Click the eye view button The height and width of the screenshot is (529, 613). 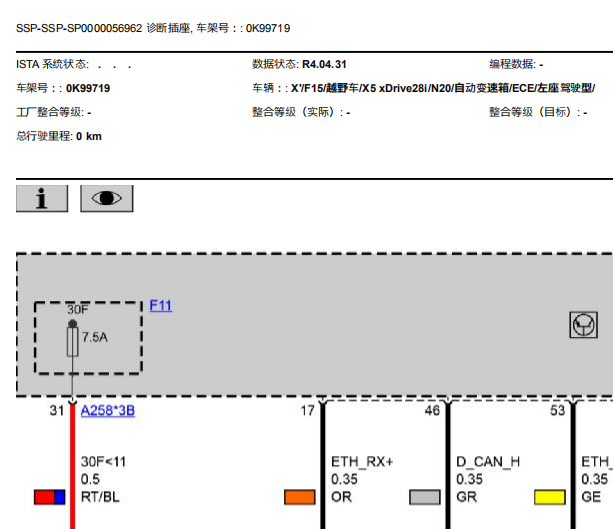point(107,199)
